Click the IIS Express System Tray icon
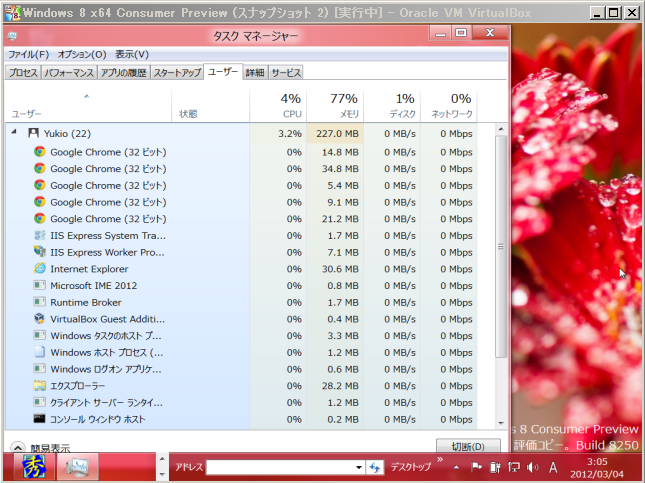645x483 pixels. pyautogui.click(x=39, y=236)
